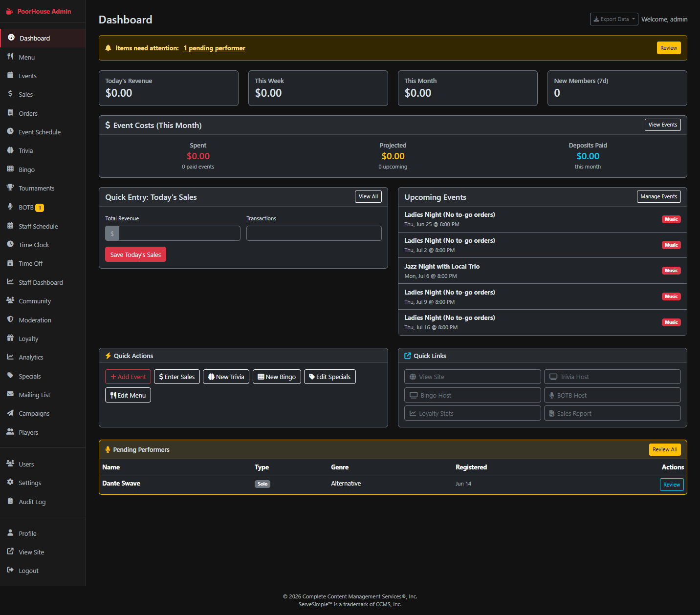Click the View Events button
700x615 pixels.
663,125
